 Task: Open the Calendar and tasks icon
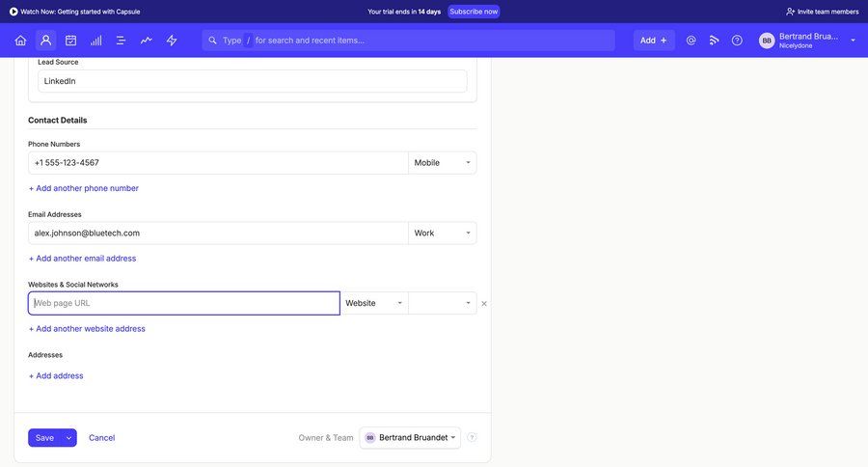[x=70, y=41]
